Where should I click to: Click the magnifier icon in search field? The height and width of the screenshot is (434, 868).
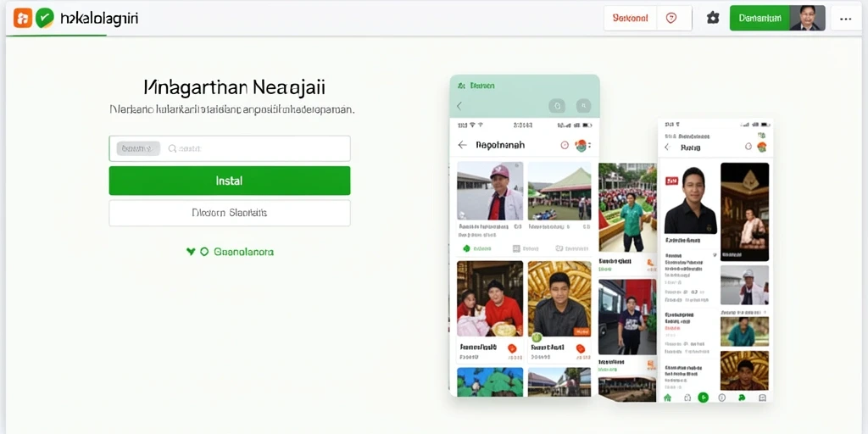(x=172, y=148)
